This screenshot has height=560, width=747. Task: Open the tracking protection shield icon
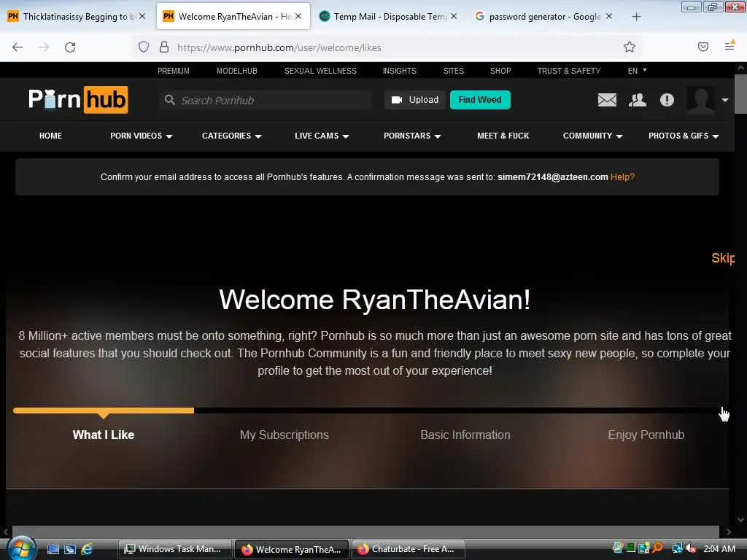[144, 47]
